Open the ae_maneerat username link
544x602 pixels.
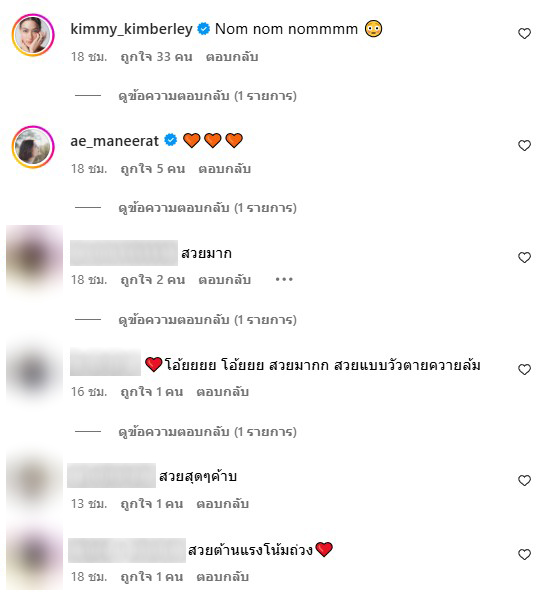[x=114, y=141]
